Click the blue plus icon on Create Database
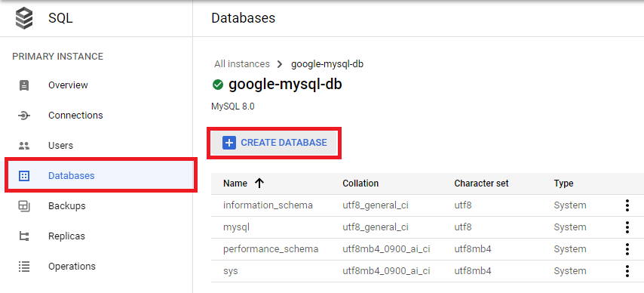The width and height of the screenshot is (644, 293). 229,143
